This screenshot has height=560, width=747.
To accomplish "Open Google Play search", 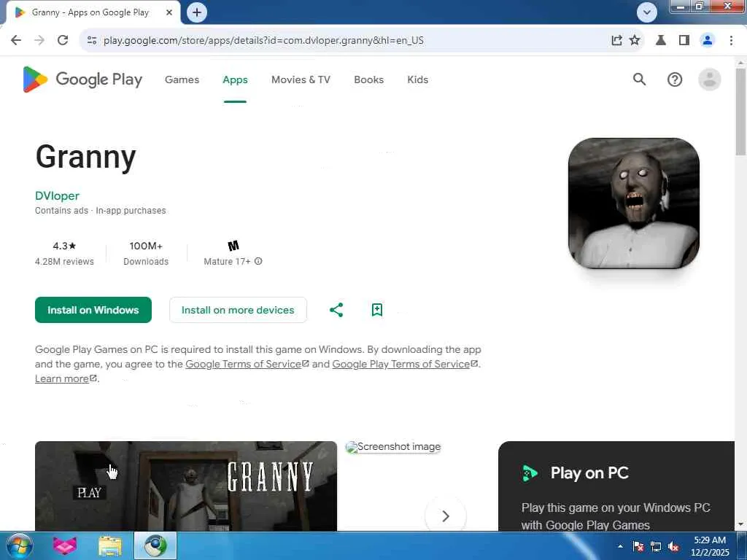I will click(x=639, y=79).
